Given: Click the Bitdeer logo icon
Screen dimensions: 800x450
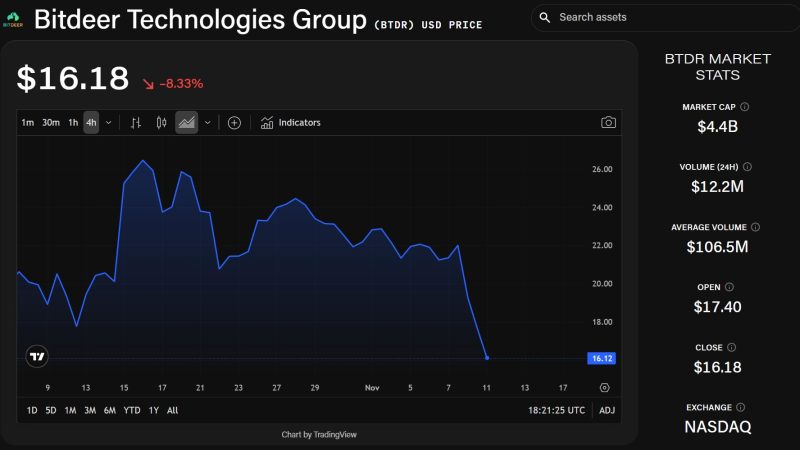Looking at the screenshot, I should point(15,19).
